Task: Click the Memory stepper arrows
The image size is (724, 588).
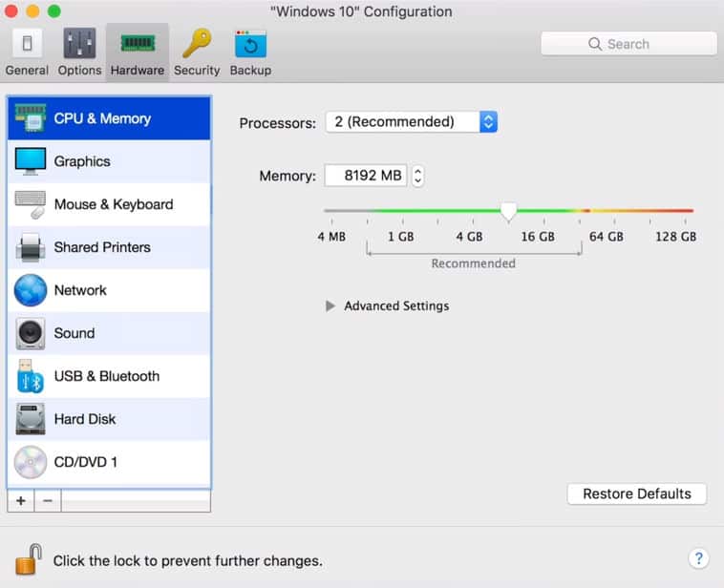Action: 417,176
